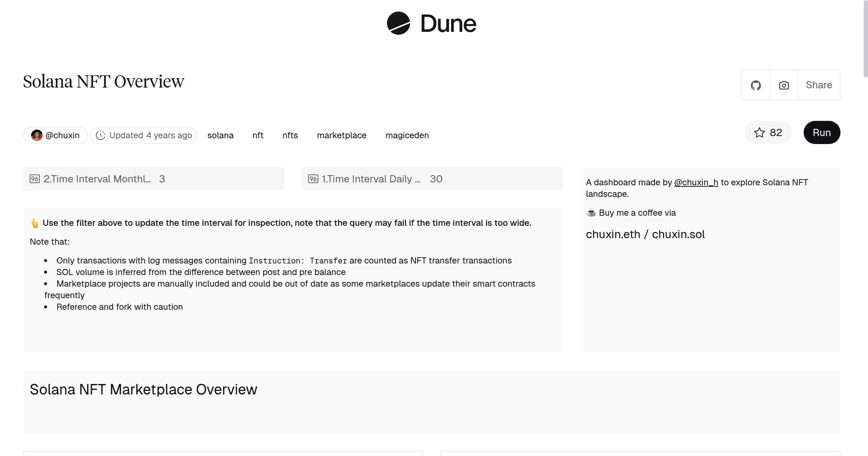Open the marketplace tag page
Viewport: 868px width, 456px height.
342,135
